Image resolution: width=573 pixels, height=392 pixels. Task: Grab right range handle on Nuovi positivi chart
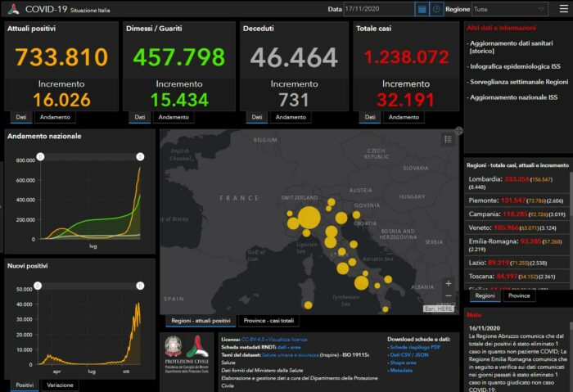140,285
